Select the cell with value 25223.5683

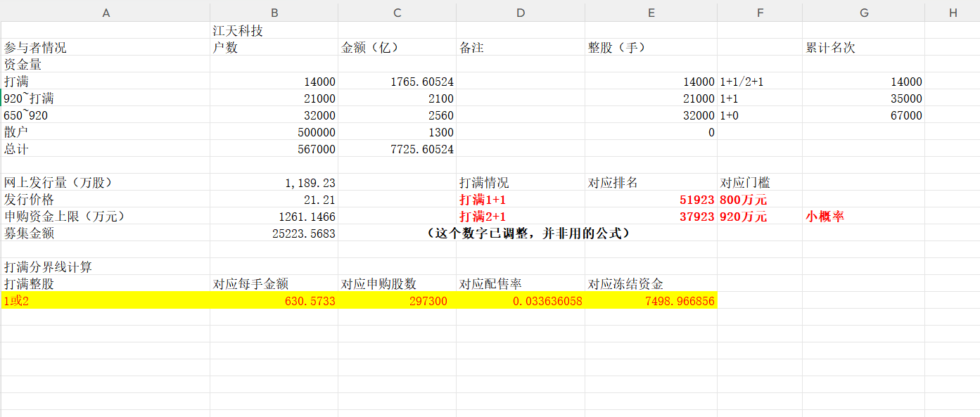(274, 233)
